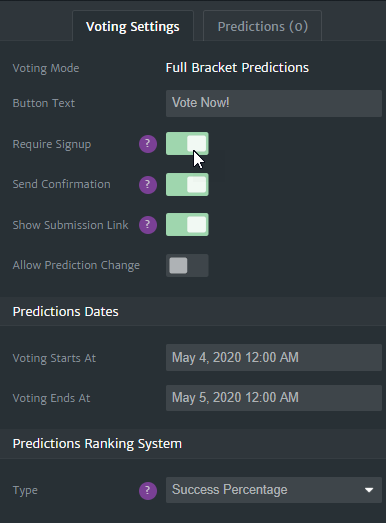The width and height of the screenshot is (386, 523).
Task: Click the Voting Mode label
Action: [46, 68]
